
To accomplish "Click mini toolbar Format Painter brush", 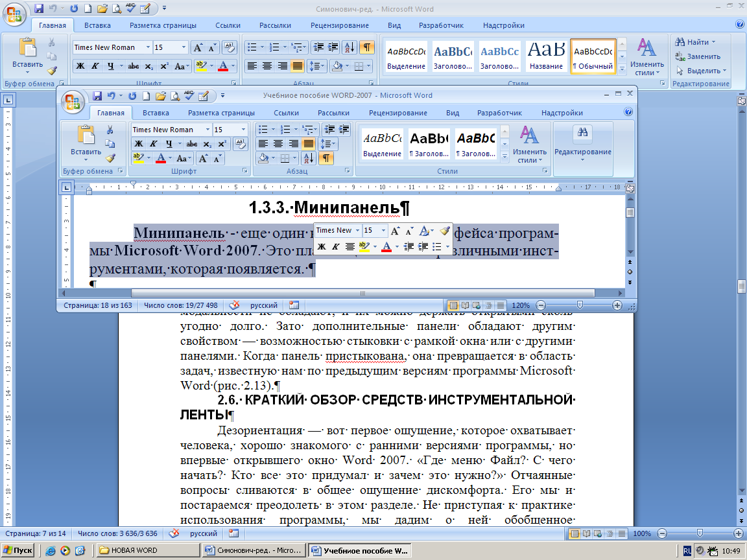I will tap(444, 231).
